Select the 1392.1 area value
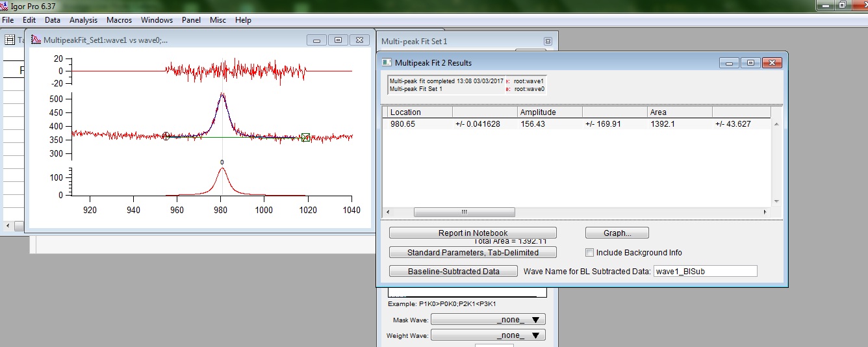868x347 pixels. click(662, 123)
